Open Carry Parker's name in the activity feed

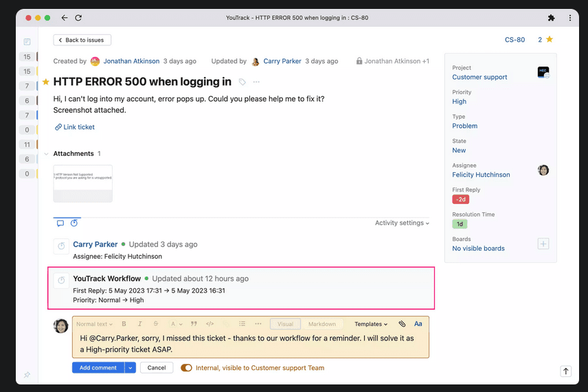click(95, 244)
